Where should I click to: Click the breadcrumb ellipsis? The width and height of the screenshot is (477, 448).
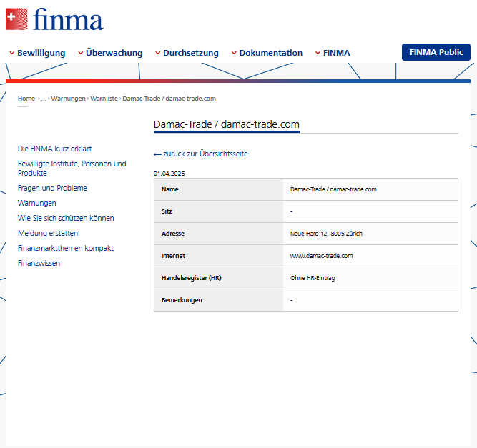[x=44, y=99]
